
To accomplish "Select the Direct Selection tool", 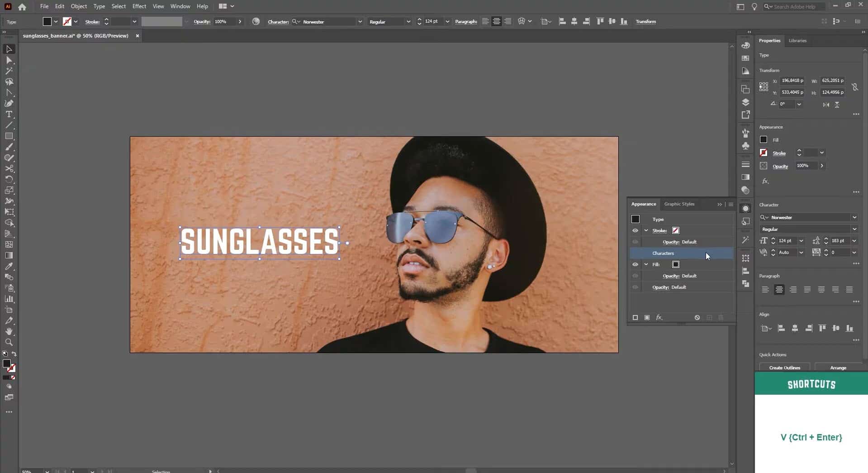I will click(9, 60).
